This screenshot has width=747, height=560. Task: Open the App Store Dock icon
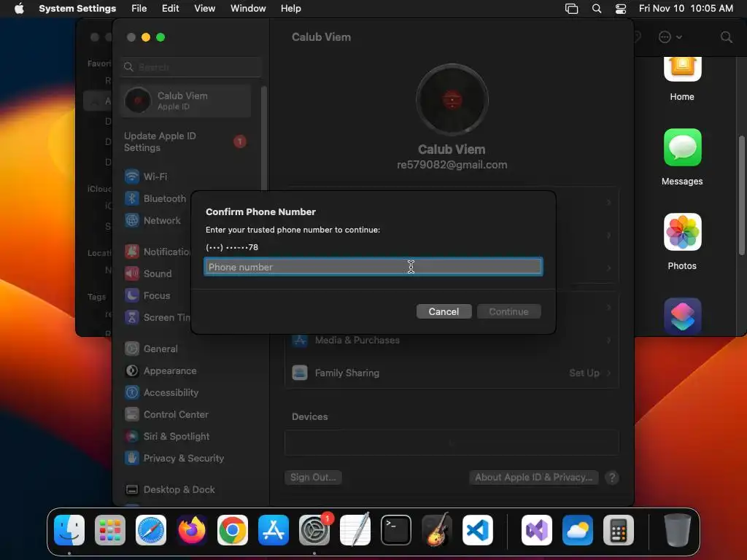coord(274,530)
